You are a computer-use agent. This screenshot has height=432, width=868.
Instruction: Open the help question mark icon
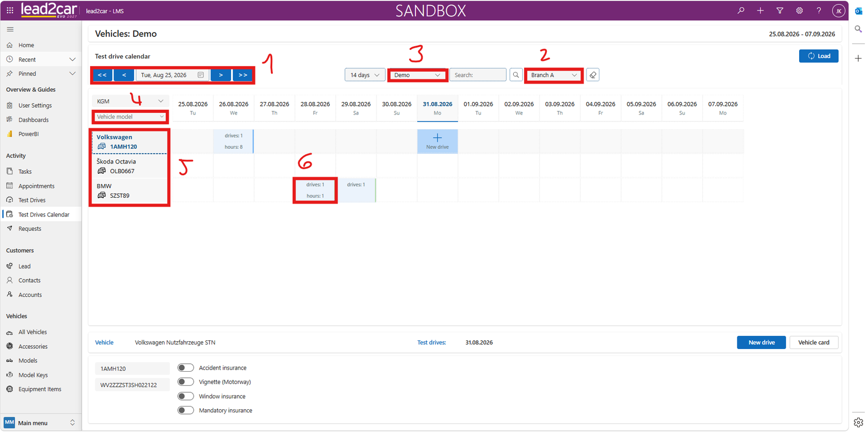tap(819, 10)
